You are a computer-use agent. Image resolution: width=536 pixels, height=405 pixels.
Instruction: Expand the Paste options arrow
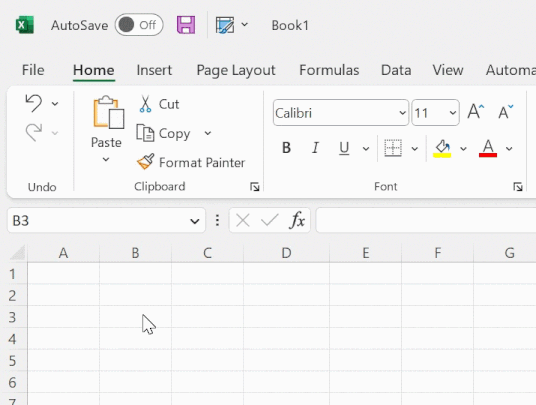[106, 159]
